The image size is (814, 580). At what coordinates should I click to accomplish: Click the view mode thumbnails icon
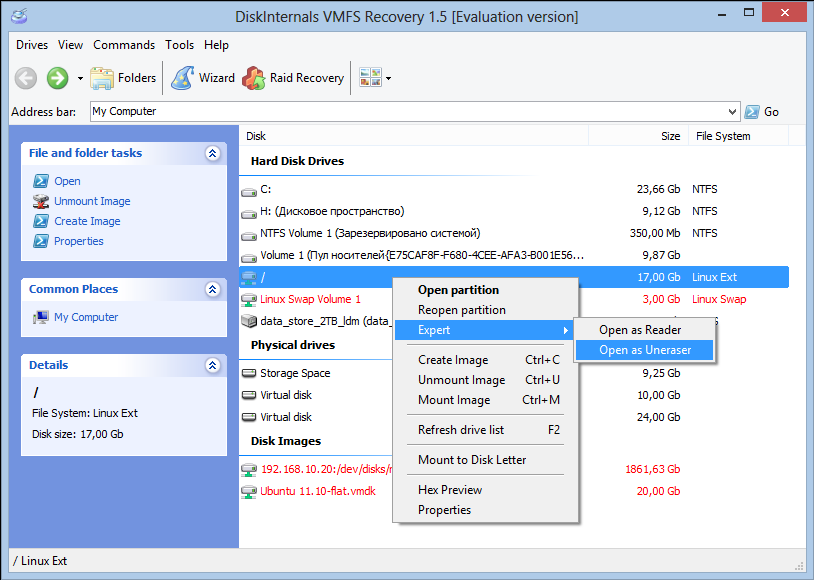(371, 78)
